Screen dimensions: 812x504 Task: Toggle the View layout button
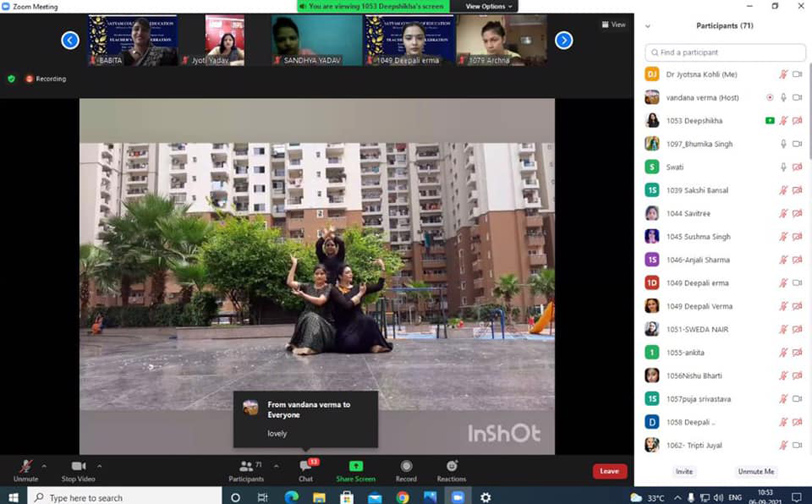coord(613,25)
